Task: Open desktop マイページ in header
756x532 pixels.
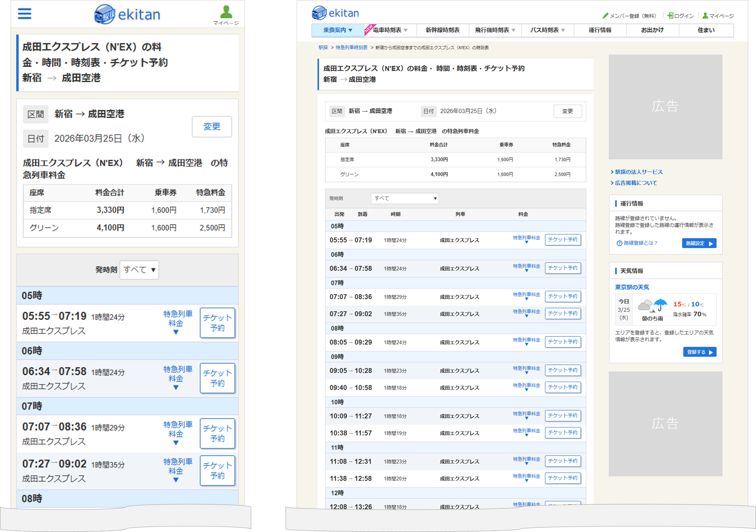Action: [718, 16]
